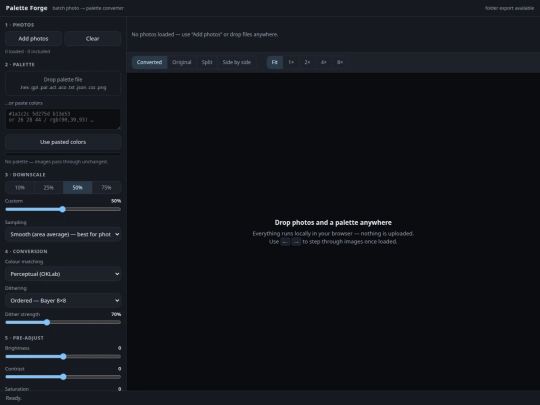Click the Brightness slider handle
Screen dimensions: 540x405
pyautogui.click(x=63, y=356)
